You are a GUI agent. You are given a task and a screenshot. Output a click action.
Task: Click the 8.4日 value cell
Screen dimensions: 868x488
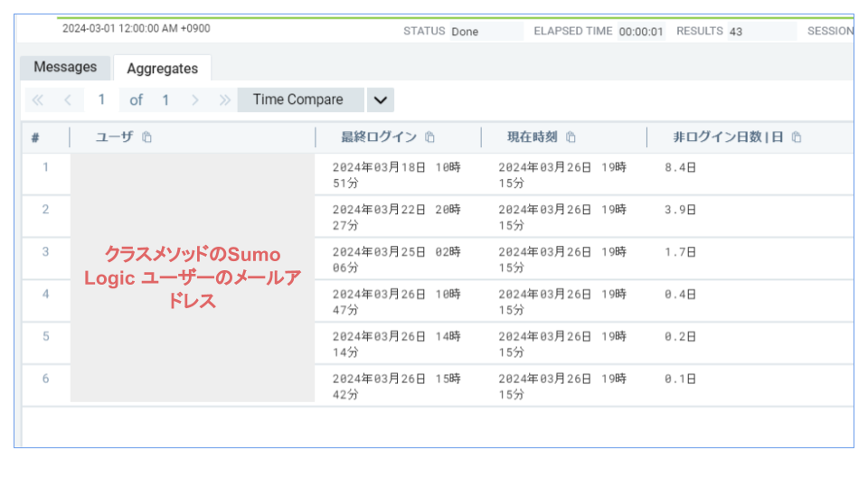coord(680,167)
